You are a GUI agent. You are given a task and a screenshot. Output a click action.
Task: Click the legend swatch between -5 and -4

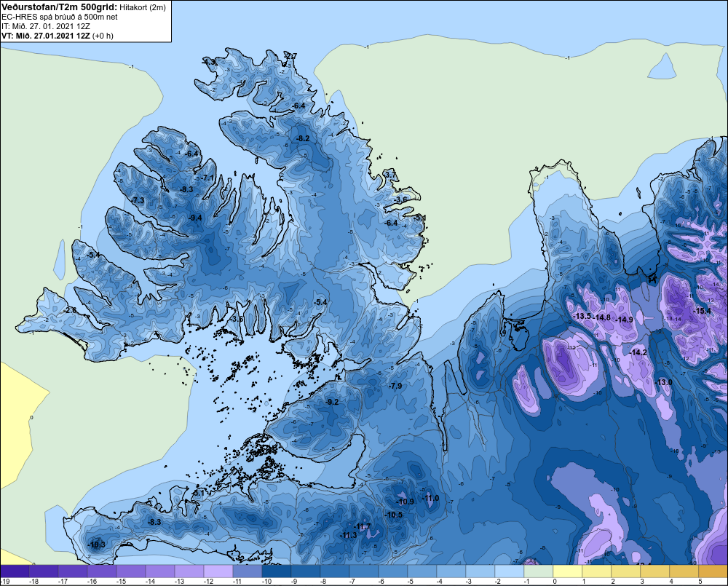tap(422, 571)
